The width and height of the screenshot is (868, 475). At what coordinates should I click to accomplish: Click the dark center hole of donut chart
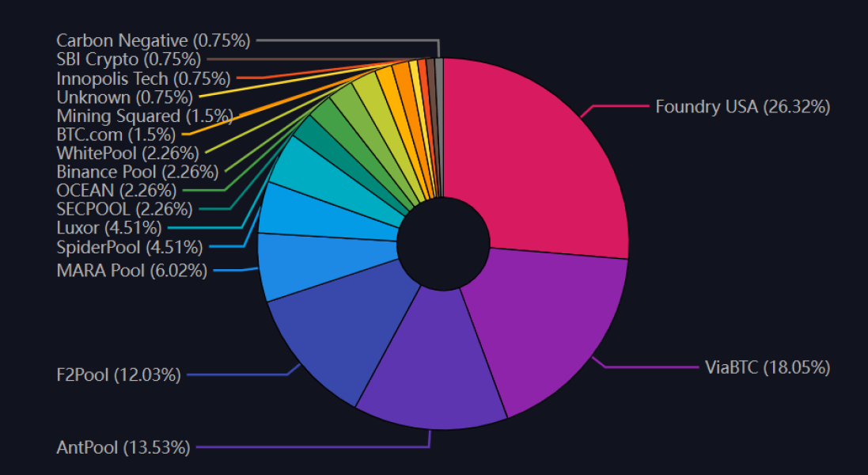443,244
